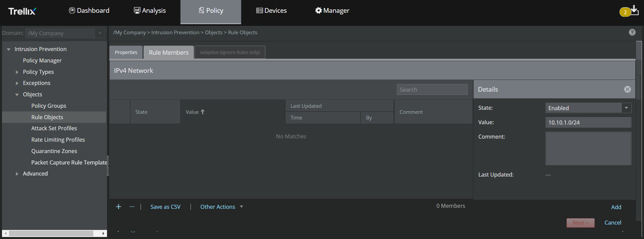
Task: Click the plus add member icon
Action: pyautogui.click(x=118, y=207)
